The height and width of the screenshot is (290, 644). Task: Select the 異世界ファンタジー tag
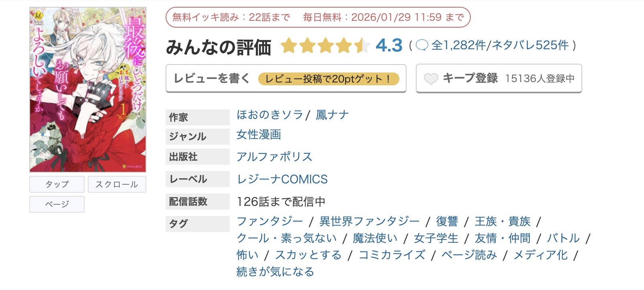[369, 222]
